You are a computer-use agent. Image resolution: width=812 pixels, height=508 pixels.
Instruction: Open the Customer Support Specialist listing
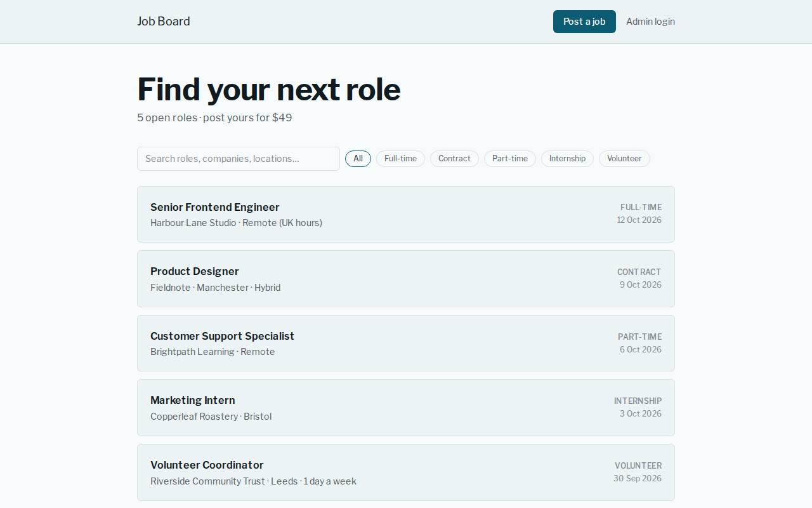tap(406, 344)
